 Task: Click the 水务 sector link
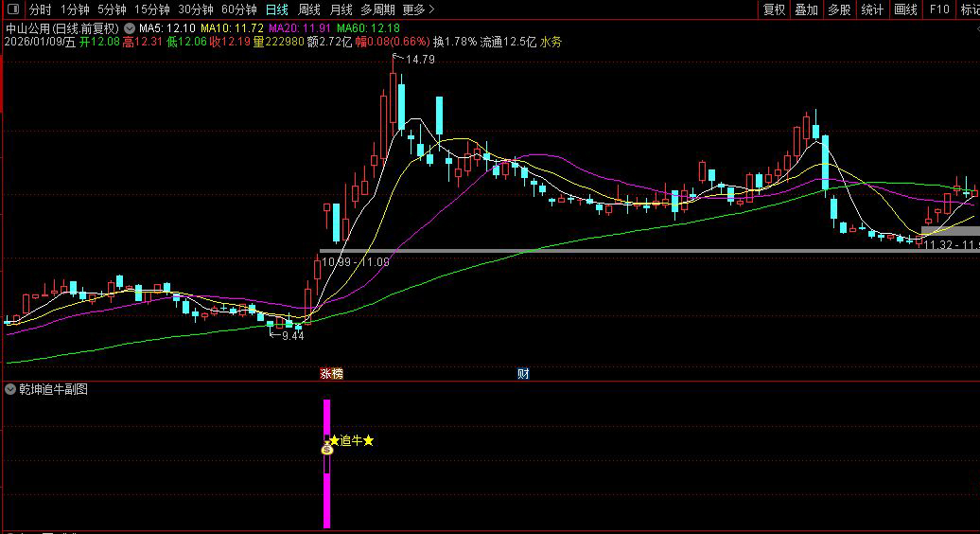[551, 42]
